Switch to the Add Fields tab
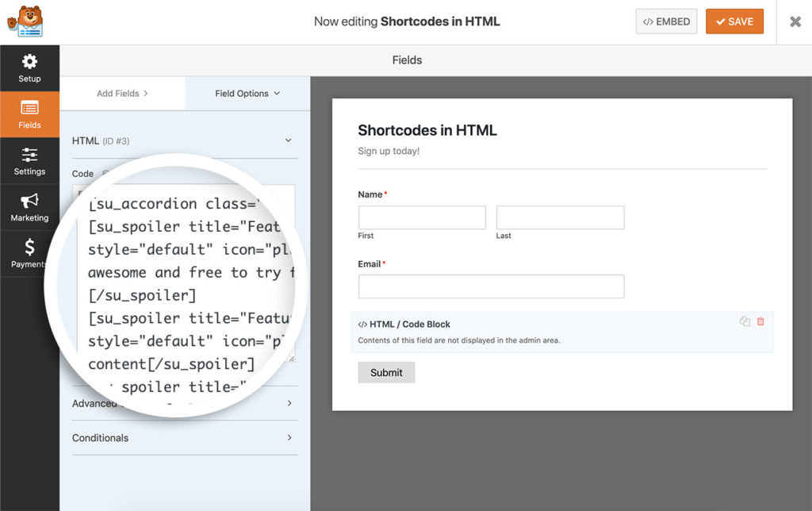Screen dimensions: 812x511 [117, 93]
